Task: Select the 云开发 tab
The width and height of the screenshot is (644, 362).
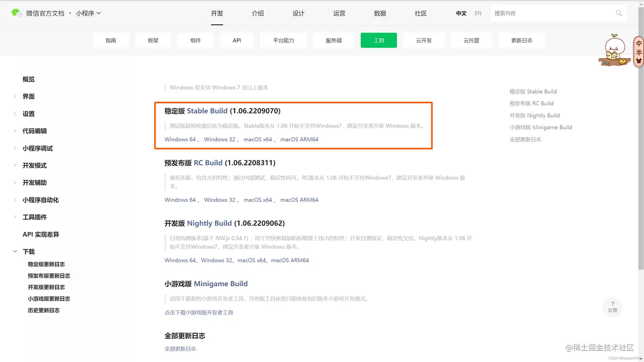Action: click(423, 40)
